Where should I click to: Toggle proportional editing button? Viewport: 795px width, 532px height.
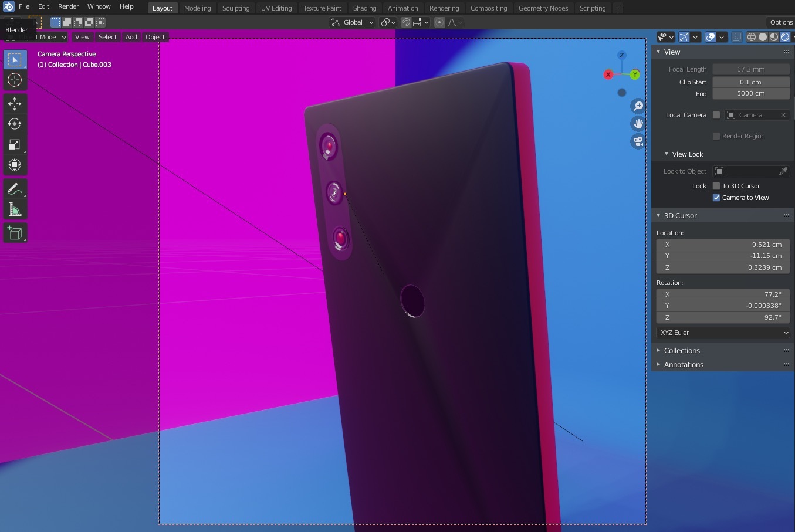pyautogui.click(x=439, y=22)
